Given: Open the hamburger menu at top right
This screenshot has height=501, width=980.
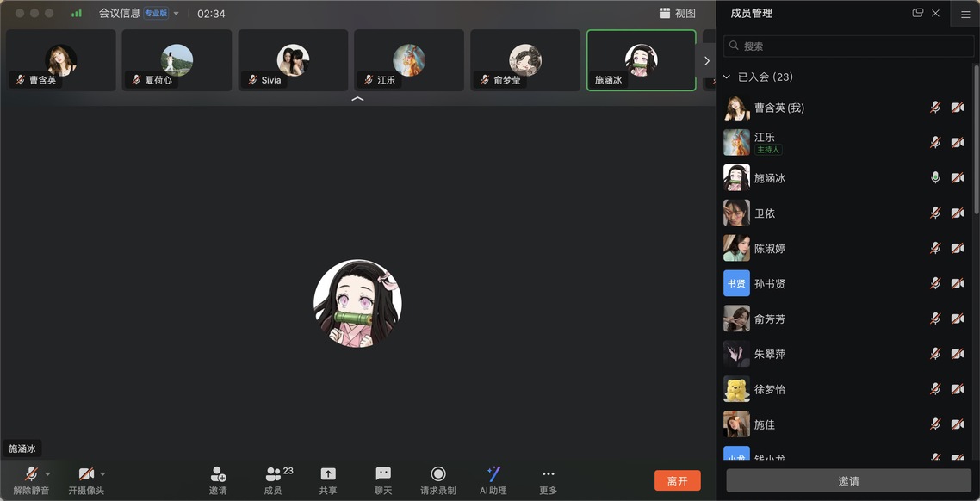Looking at the screenshot, I should point(965,15).
